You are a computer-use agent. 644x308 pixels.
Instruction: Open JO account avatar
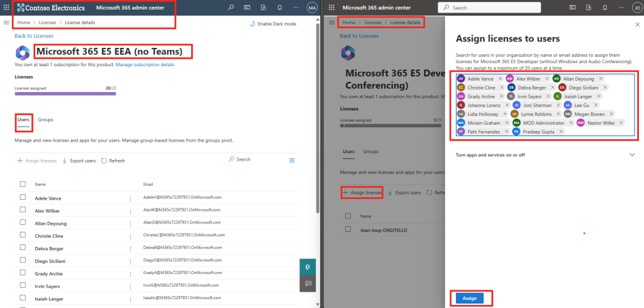point(637,8)
